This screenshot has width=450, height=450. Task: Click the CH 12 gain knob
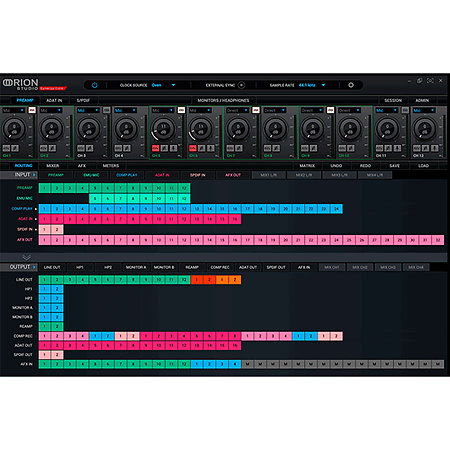424,129
